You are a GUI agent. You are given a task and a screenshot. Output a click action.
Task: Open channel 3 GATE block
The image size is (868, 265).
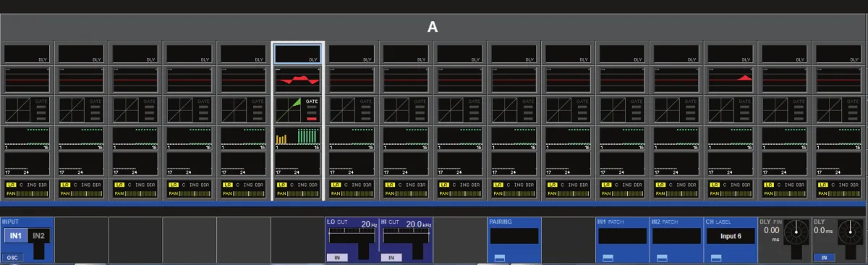point(135,110)
